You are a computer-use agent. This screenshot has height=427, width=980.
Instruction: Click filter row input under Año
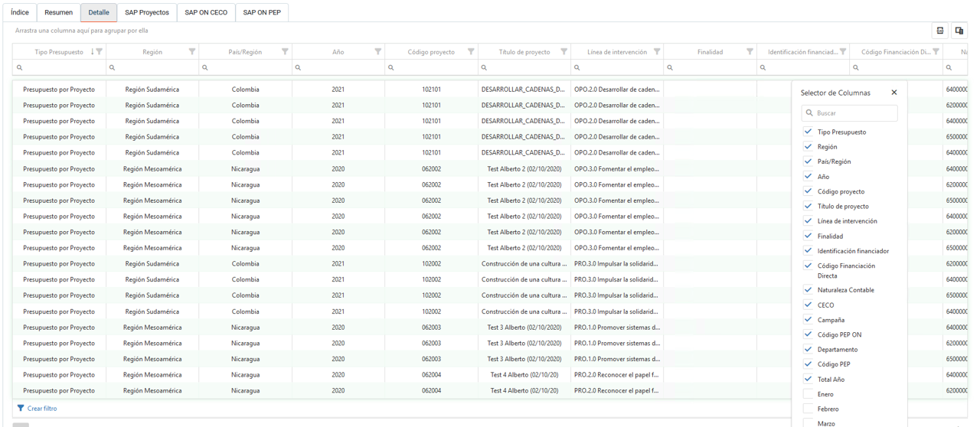pos(338,67)
